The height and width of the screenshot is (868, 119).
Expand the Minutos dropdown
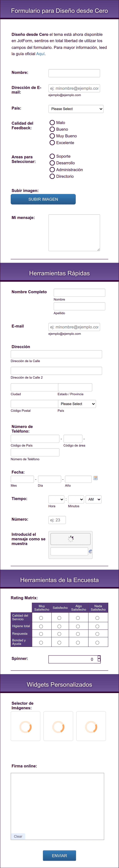coord(76,499)
